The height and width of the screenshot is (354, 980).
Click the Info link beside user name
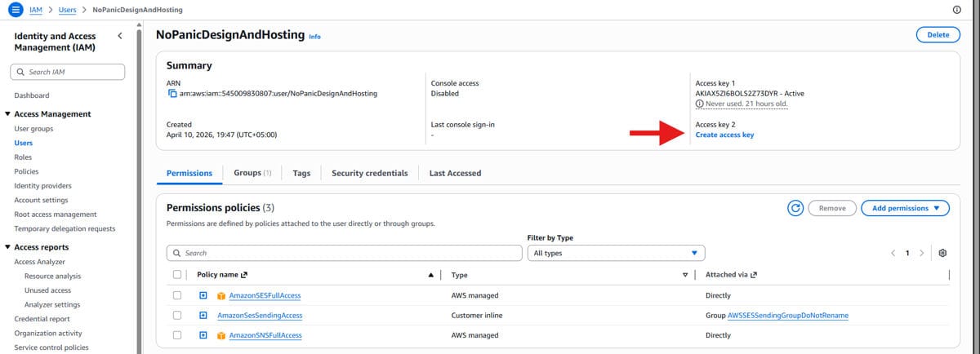(x=314, y=37)
